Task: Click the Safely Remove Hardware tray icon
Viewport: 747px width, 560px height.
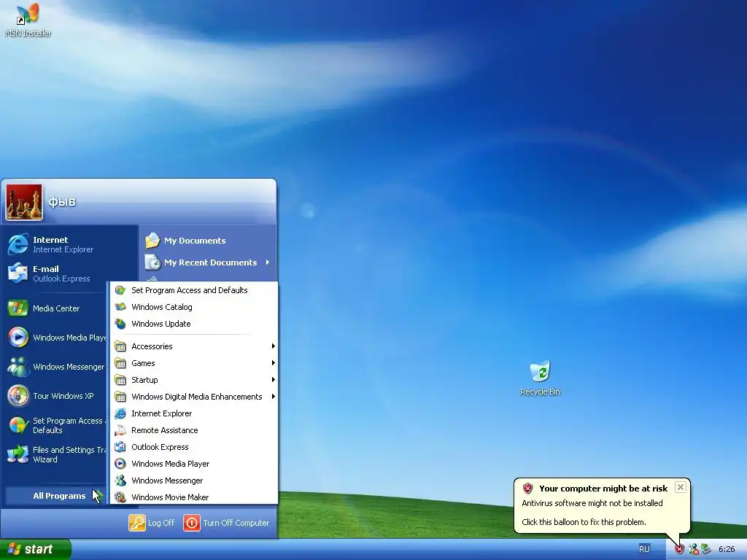Action: [705, 550]
